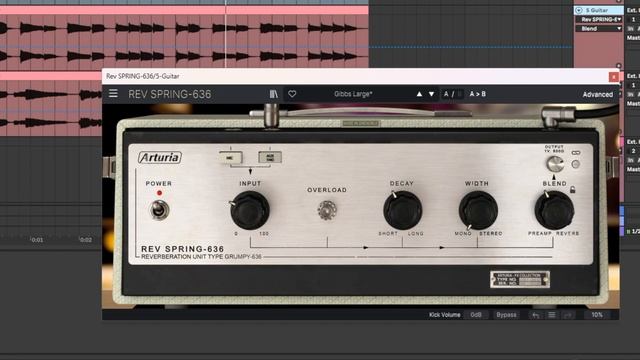Open the preset library browser icon
640x360 pixels.
tap(273, 94)
